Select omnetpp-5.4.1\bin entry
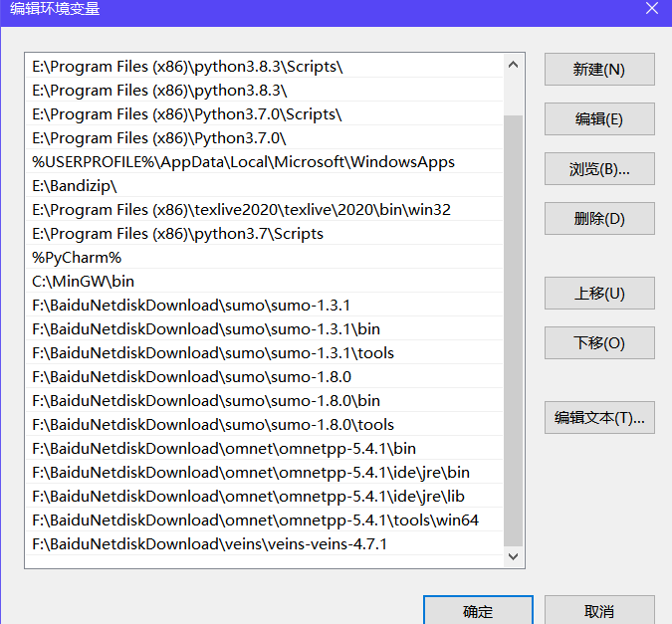Image resolution: width=672 pixels, height=624 pixels. click(265, 448)
